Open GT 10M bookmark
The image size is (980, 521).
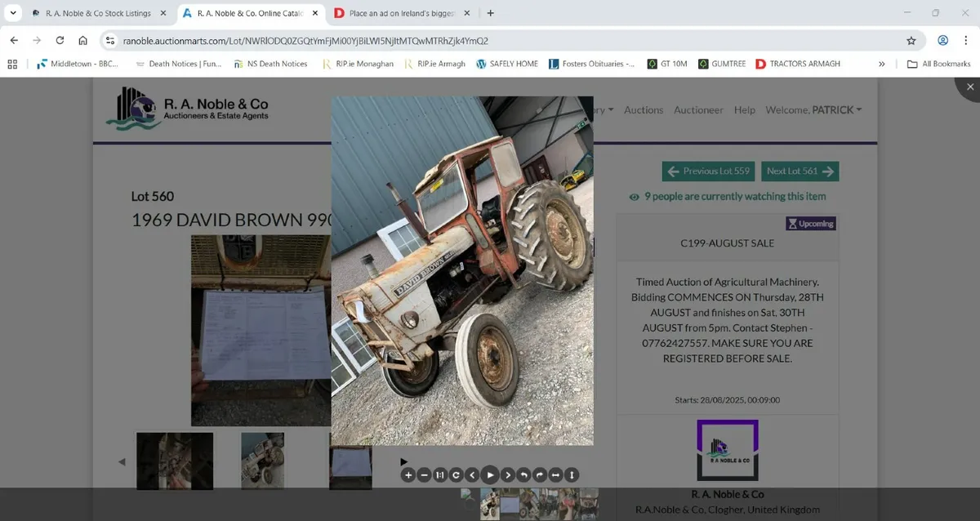(x=667, y=64)
